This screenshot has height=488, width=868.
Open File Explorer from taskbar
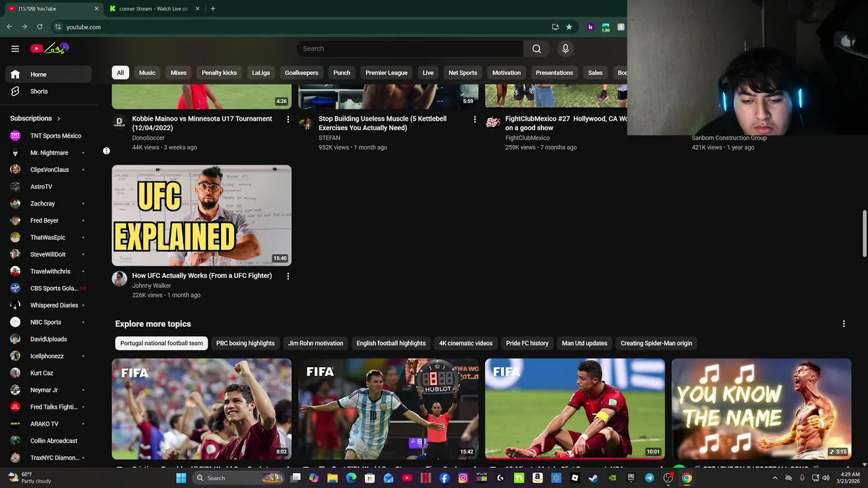coord(332,478)
